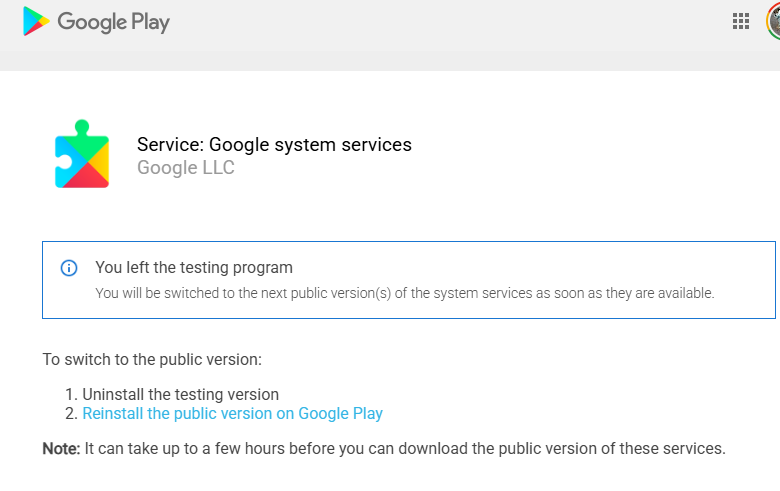Click the info icon in the notice banner

[69, 268]
